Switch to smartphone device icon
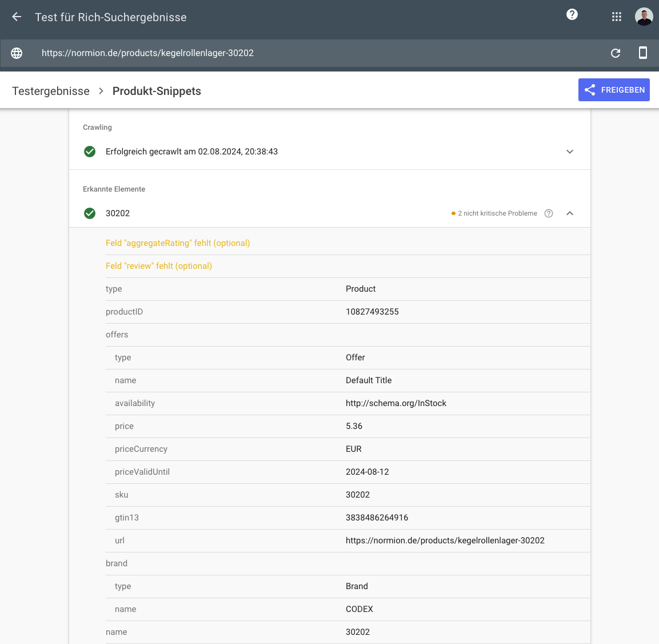Screen dimensions: 659x644 (643, 53)
